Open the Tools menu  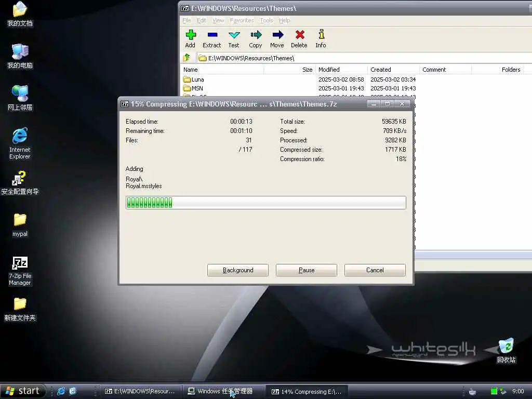pyautogui.click(x=267, y=20)
